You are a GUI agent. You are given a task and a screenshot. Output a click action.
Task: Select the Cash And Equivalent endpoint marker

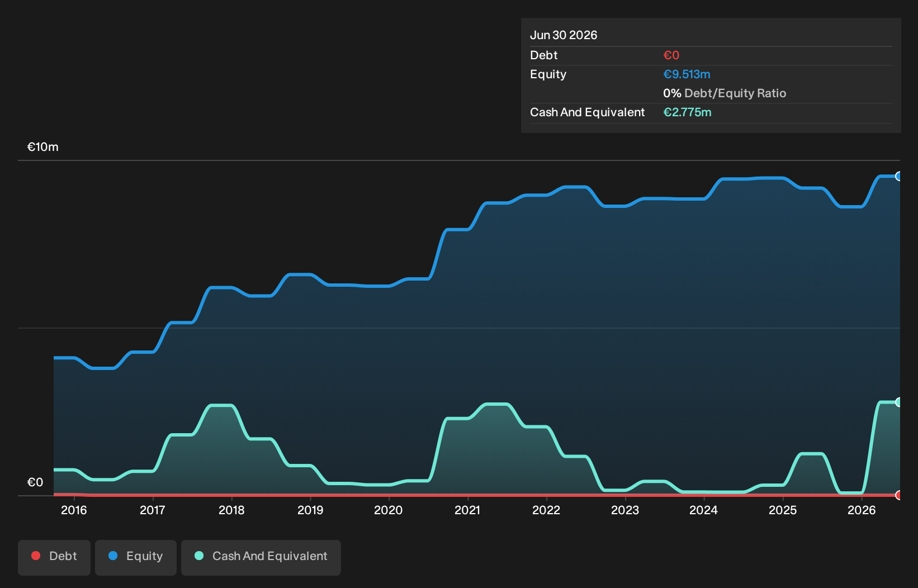(x=899, y=402)
